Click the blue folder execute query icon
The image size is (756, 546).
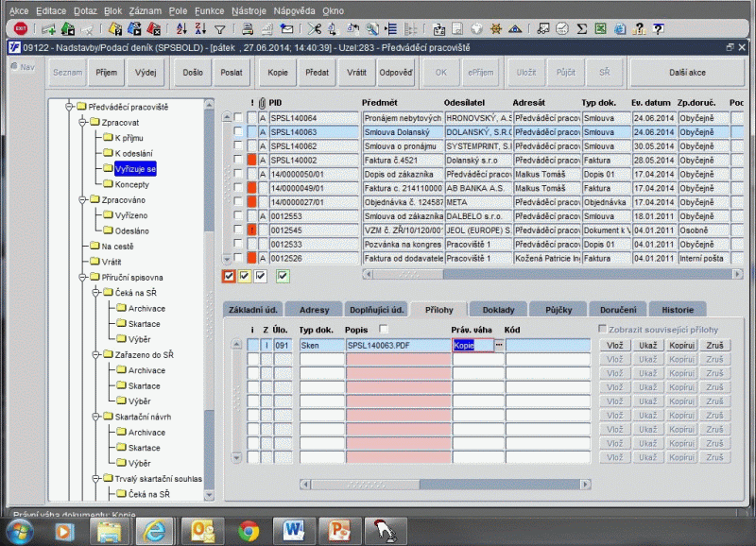134,29
